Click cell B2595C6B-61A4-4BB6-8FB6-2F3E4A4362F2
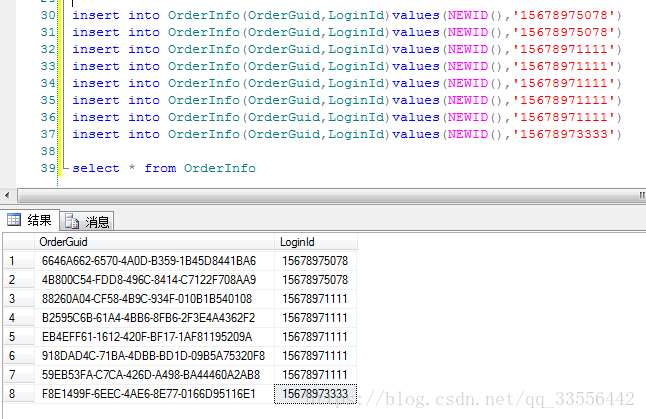This screenshot has height=419, width=646. coord(154,318)
